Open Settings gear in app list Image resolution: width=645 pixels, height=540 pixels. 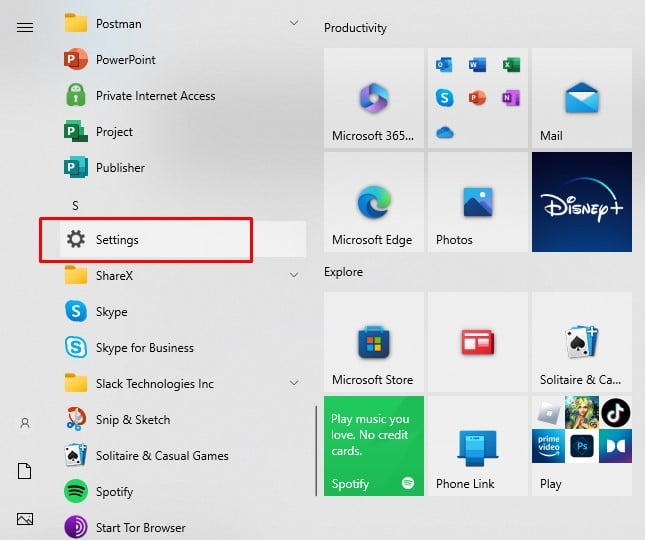click(x=183, y=239)
